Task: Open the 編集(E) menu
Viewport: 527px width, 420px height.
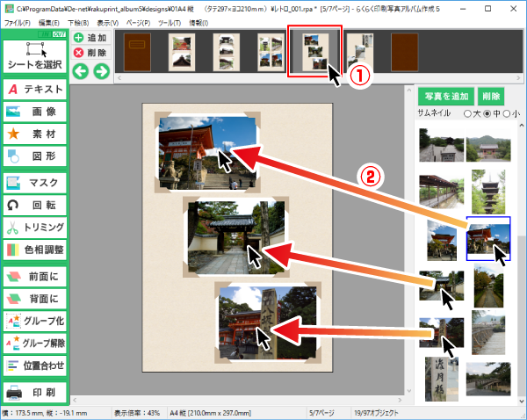Action: (50, 22)
